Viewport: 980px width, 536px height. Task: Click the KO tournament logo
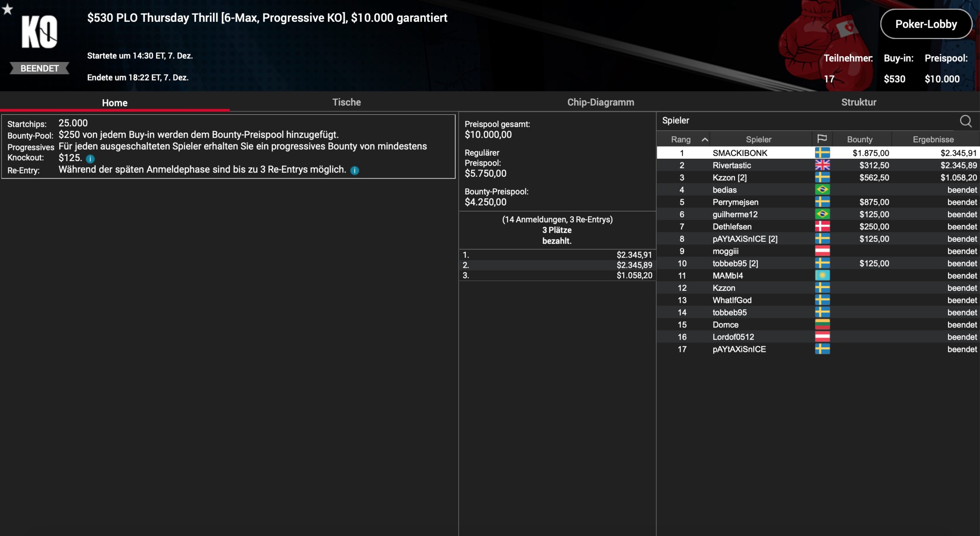[39, 33]
